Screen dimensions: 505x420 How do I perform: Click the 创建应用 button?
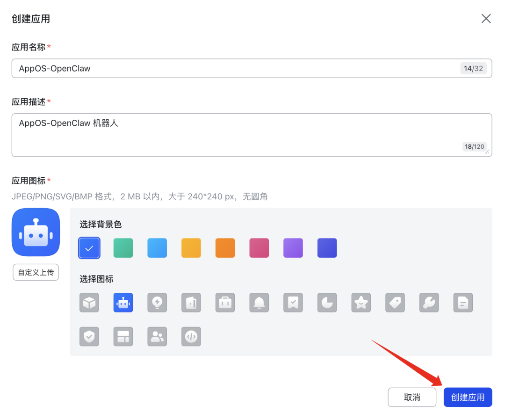(468, 397)
